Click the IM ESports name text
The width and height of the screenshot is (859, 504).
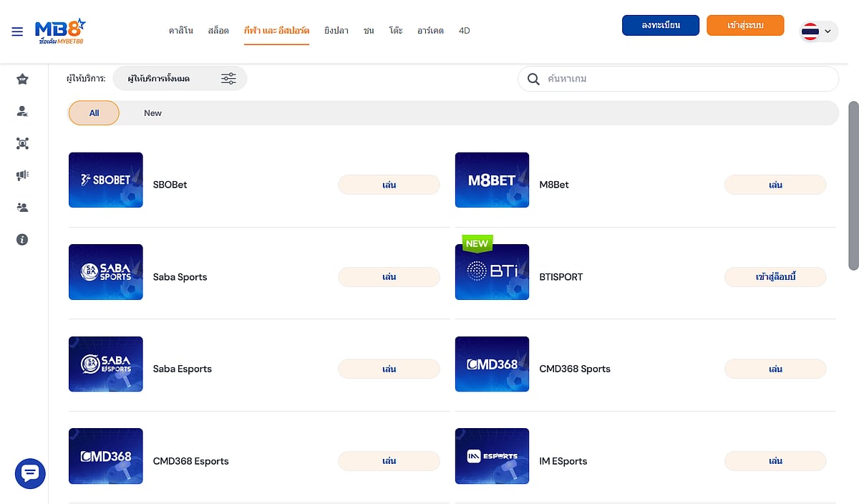(x=563, y=461)
